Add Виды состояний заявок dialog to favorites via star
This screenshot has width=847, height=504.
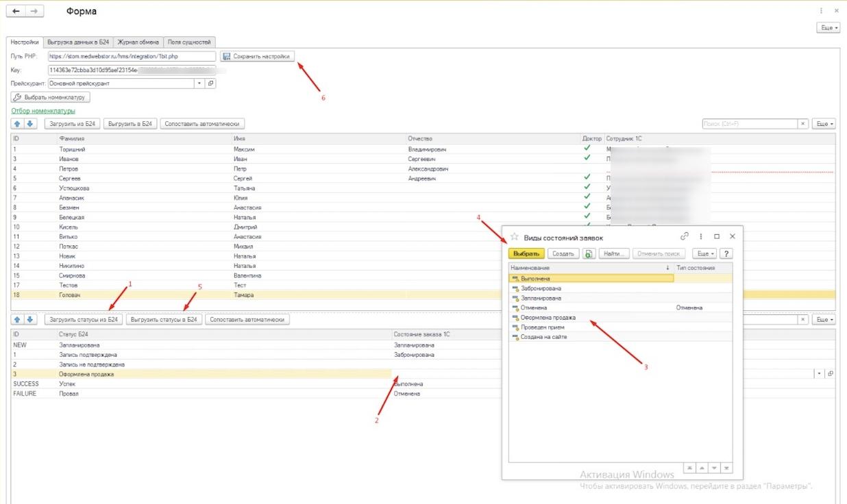515,237
